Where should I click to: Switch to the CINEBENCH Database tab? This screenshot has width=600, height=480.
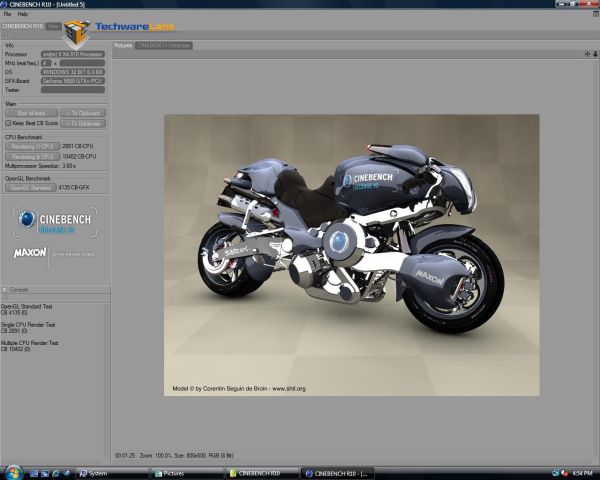[x=164, y=46]
